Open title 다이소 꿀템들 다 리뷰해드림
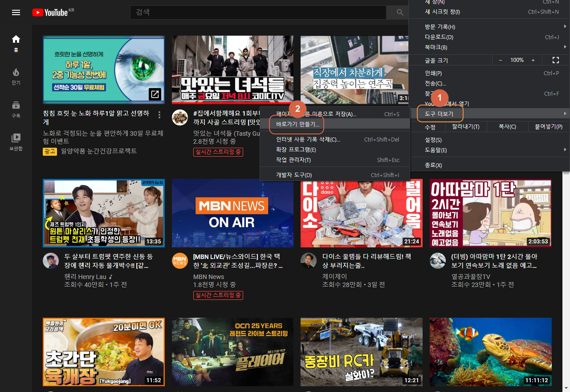 [x=367, y=261]
